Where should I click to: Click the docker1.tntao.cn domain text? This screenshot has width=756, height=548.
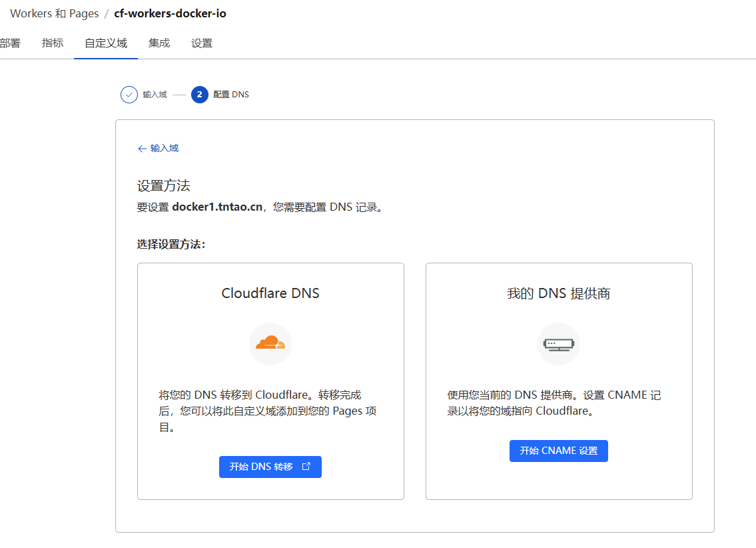click(x=217, y=207)
